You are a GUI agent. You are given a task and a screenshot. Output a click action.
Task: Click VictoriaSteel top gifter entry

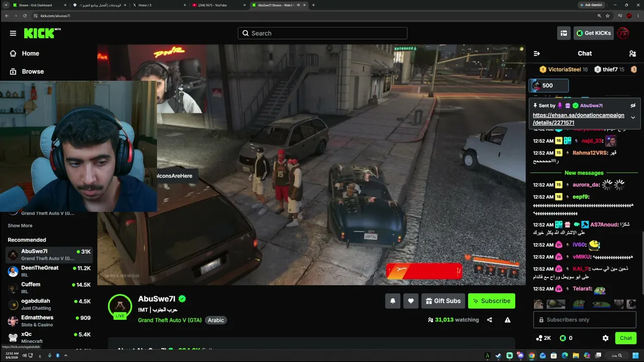coord(563,69)
